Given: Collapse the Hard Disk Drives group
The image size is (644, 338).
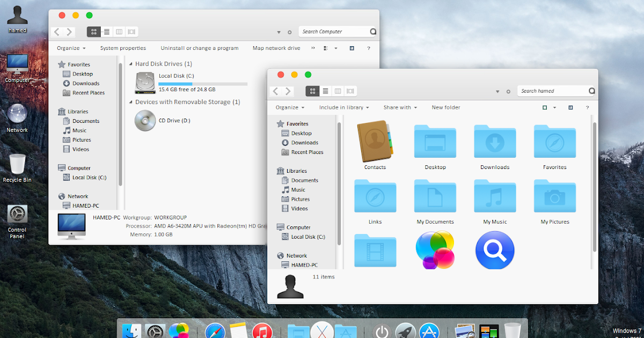Looking at the screenshot, I should coord(131,64).
